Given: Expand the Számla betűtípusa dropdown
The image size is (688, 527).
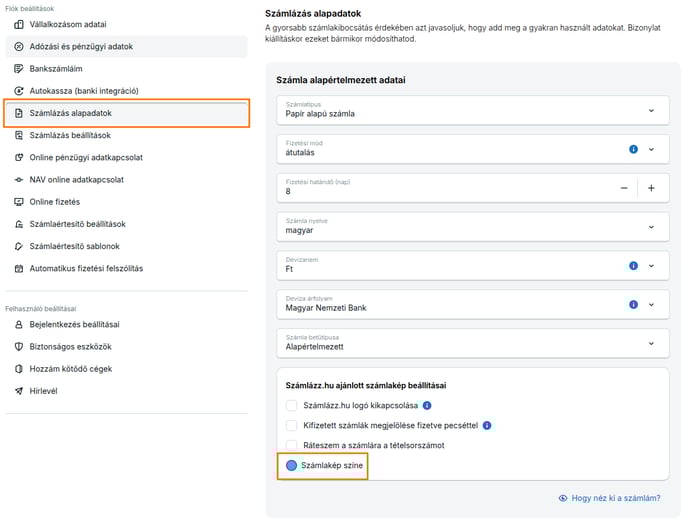Looking at the screenshot, I should tap(473, 343).
